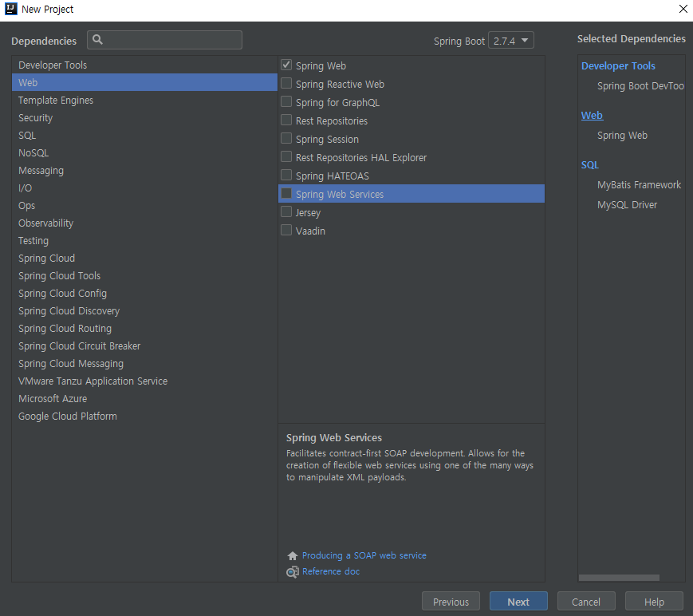This screenshot has width=693, height=616.
Task: Select VMware Tanzu Application Service category
Action: [144, 381]
